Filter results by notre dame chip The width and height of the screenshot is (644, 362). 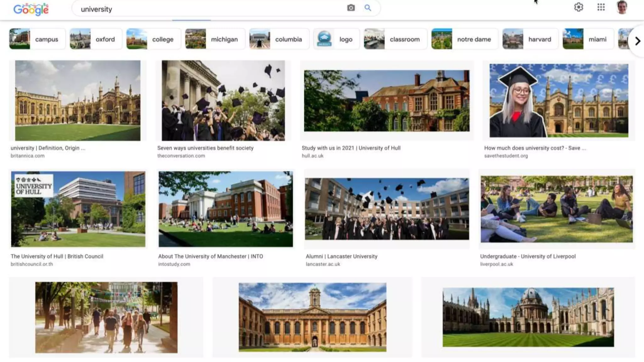click(464, 39)
